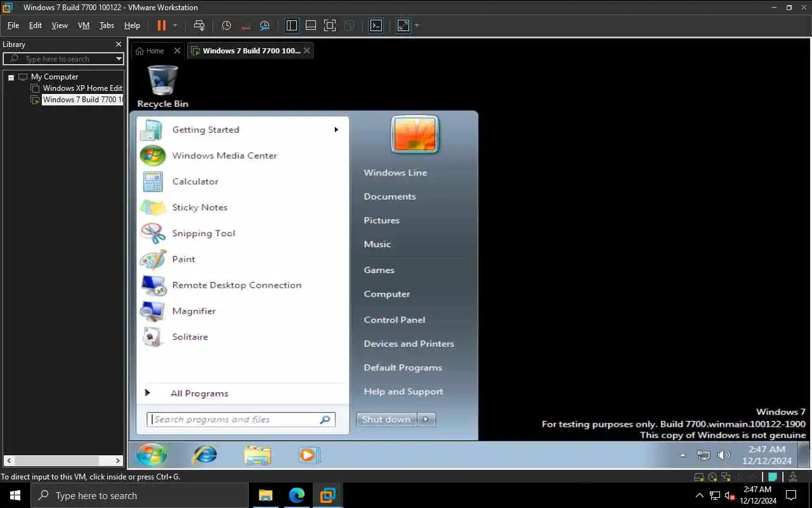Pause the VM with the orange pause icon

click(161, 25)
